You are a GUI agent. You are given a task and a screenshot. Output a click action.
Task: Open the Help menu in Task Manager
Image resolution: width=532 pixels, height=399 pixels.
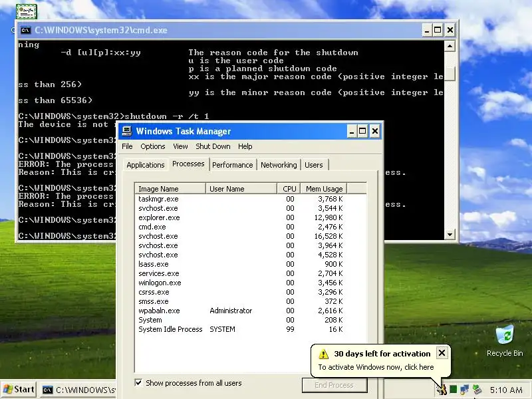coord(245,146)
